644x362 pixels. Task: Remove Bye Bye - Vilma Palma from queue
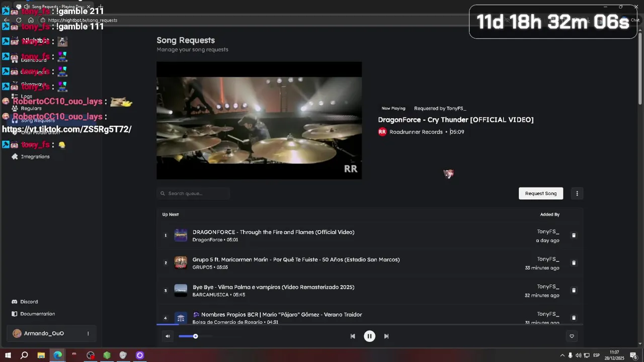tap(574, 291)
